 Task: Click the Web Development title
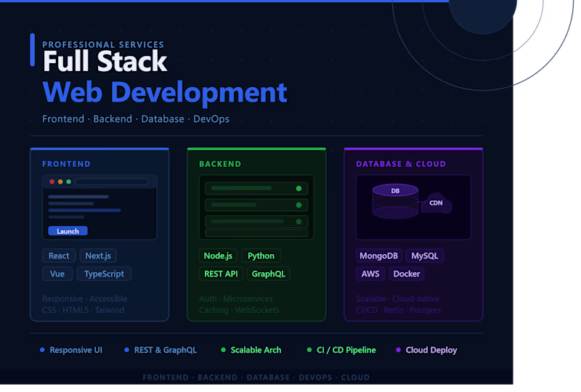(165, 92)
